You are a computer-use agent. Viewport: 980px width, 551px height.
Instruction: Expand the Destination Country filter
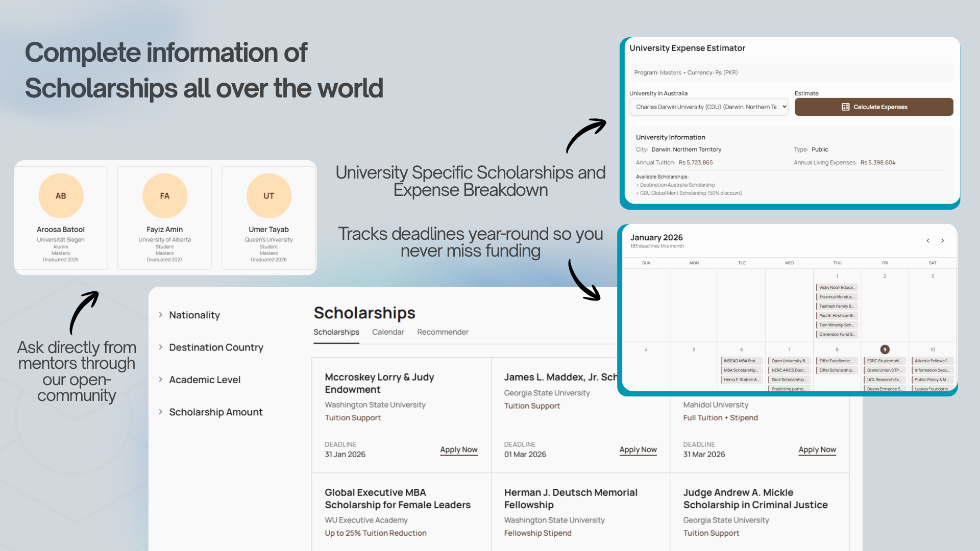[215, 347]
